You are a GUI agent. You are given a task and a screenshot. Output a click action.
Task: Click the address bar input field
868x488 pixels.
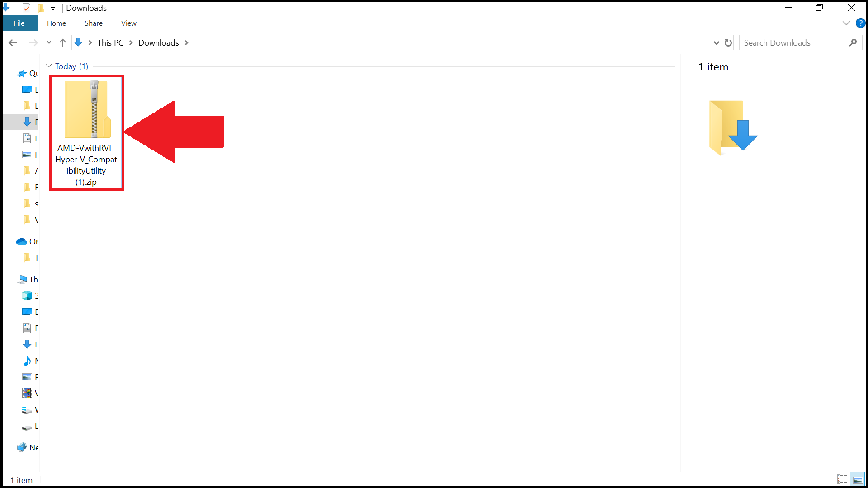(393, 42)
